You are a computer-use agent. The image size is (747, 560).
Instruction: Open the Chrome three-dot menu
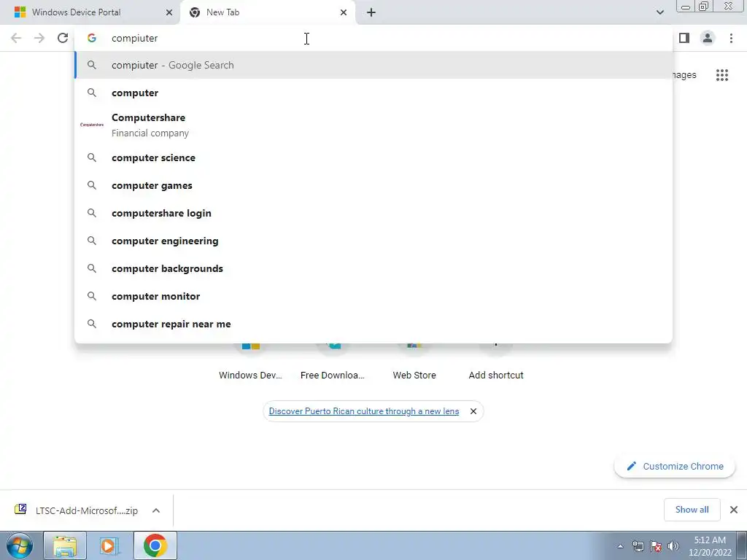pyautogui.click(x=731, y=38)
